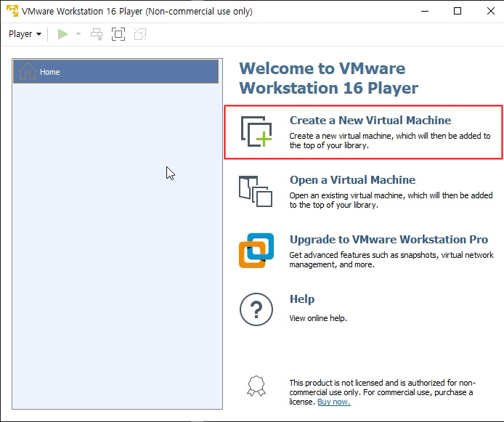Select Upgrade to VMware Workstation Pro heading

[389, 240]
